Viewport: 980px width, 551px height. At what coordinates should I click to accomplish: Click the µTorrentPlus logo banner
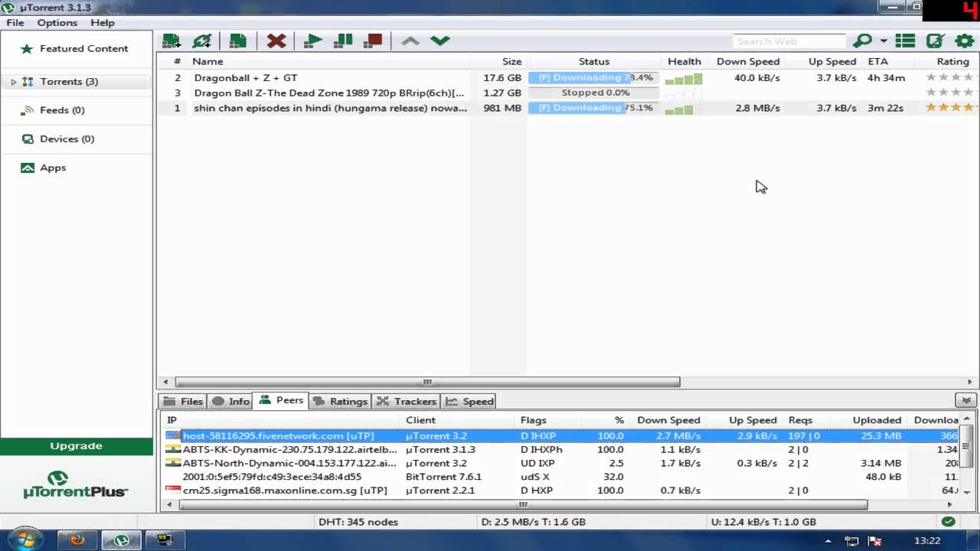pos(76,485)
